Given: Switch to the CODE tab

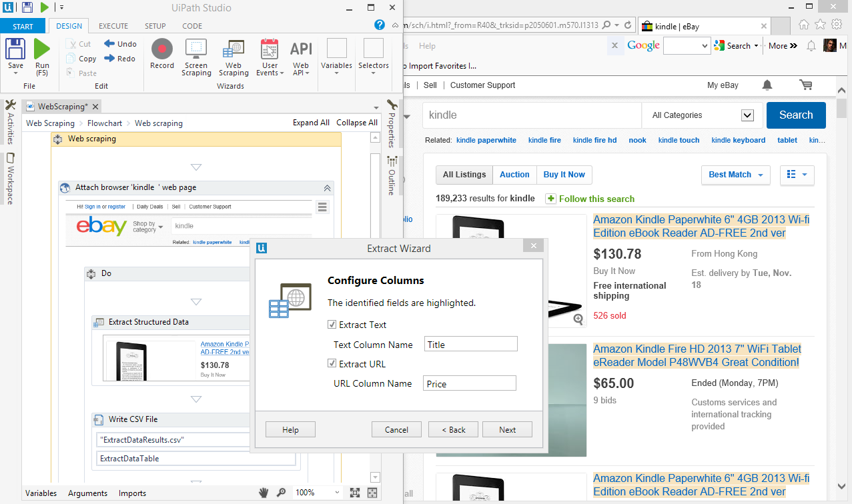Looking at the screenshot, I should (192, 26).
